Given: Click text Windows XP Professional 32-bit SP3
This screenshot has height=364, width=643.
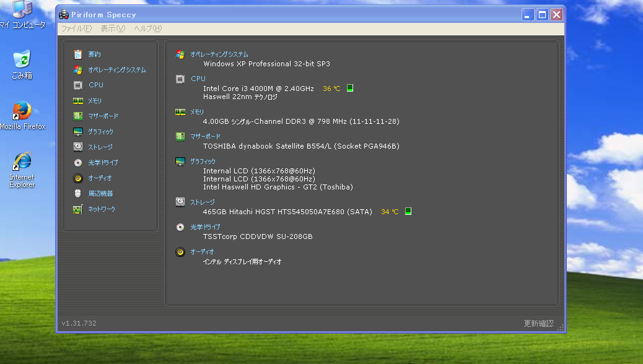Looking at the screenshot, I should point(266,64).
